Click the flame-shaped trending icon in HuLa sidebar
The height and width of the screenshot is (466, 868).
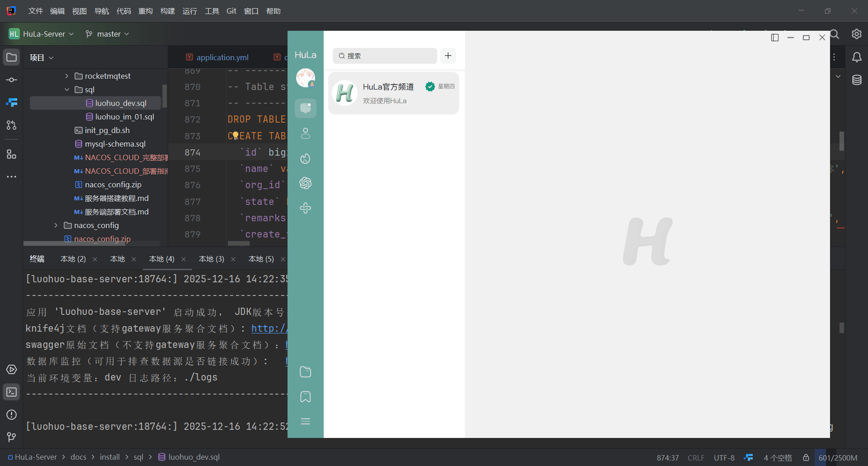tap(306, 158)
